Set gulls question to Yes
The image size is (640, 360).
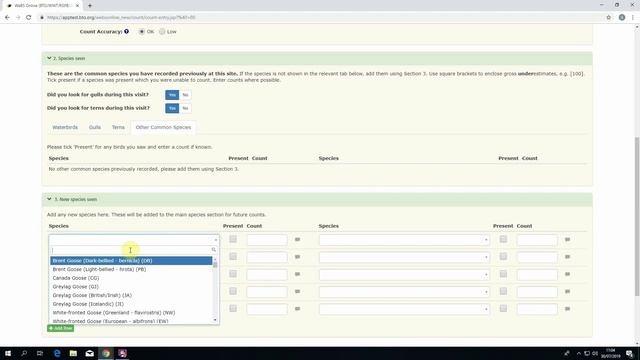172,95
